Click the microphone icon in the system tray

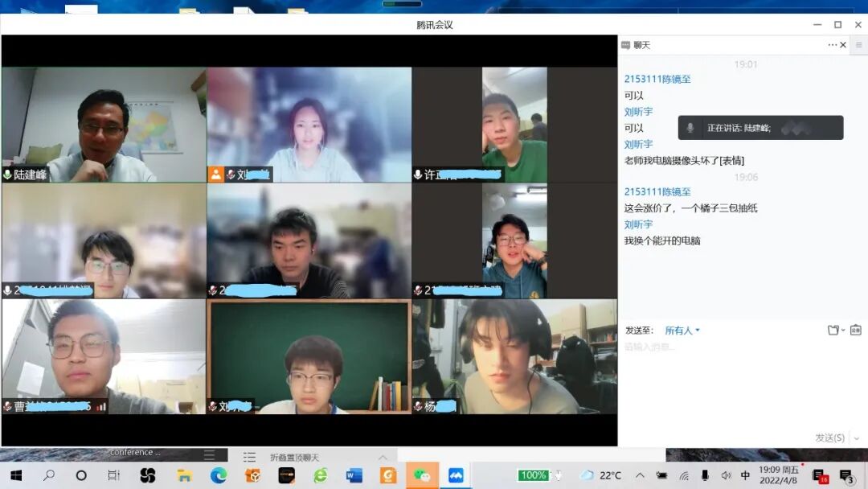[x=704, y=475]
